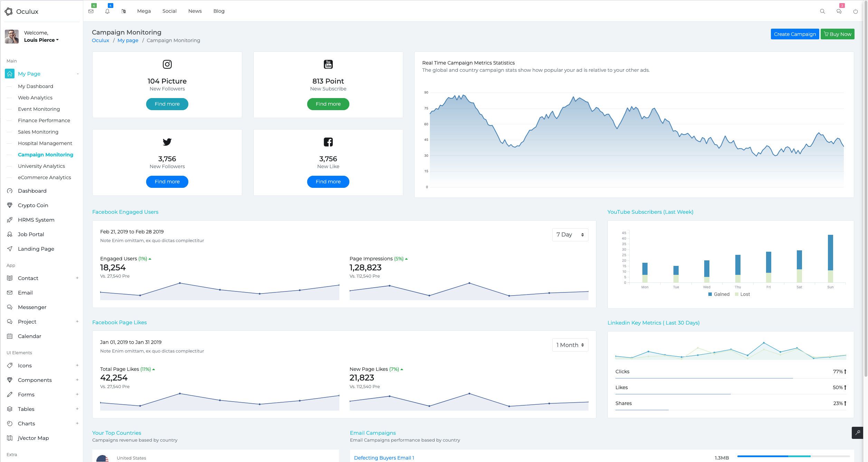Open the Mega menu
Screen dimensions: 868x462
click(x=144, y=11)
